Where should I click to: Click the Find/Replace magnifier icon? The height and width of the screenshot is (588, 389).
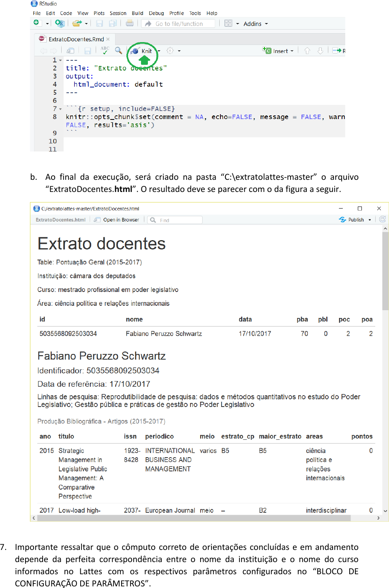(x=118, y=50)
